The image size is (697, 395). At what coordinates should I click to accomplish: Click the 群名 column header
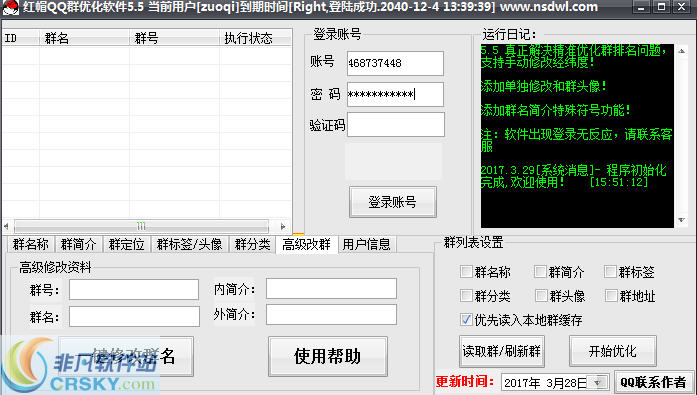pos(84,38)
